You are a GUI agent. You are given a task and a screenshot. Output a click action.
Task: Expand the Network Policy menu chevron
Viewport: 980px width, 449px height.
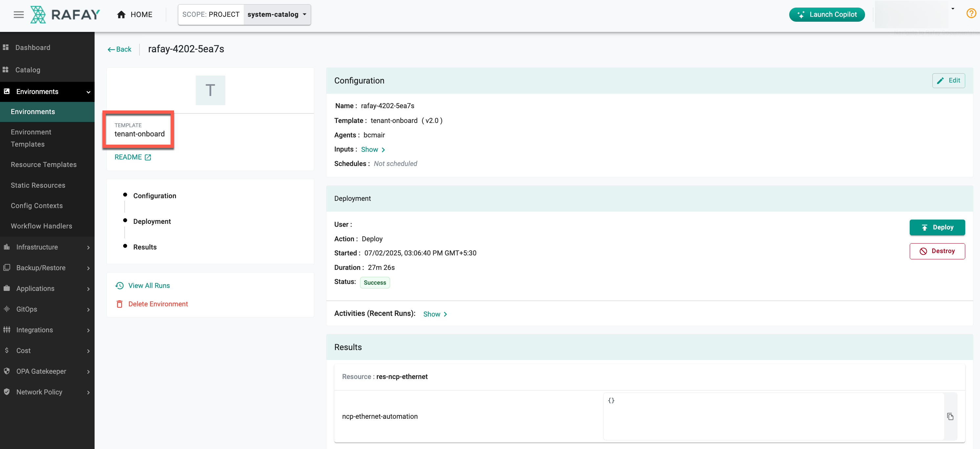tap(88, 392)
